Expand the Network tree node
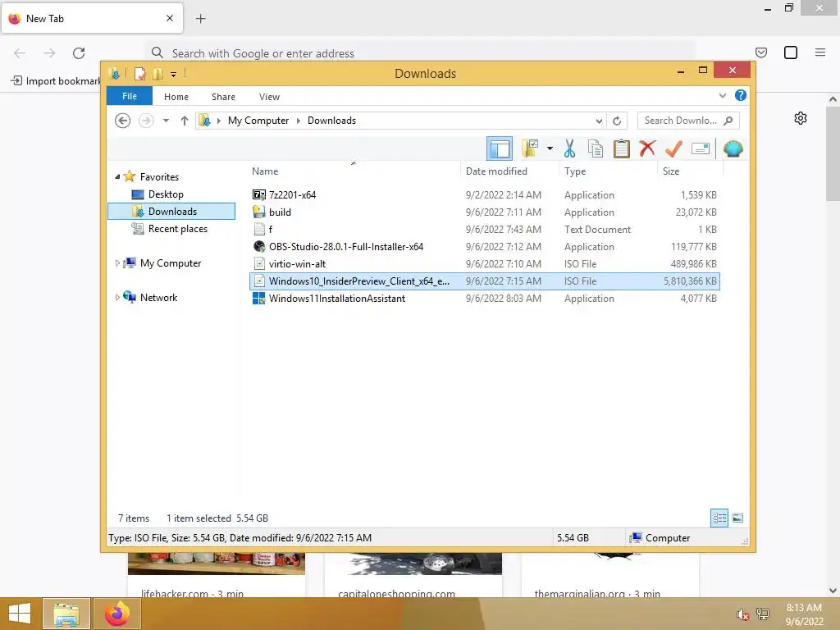This screenshot has width=840, height=630. (x=117, y=297)
